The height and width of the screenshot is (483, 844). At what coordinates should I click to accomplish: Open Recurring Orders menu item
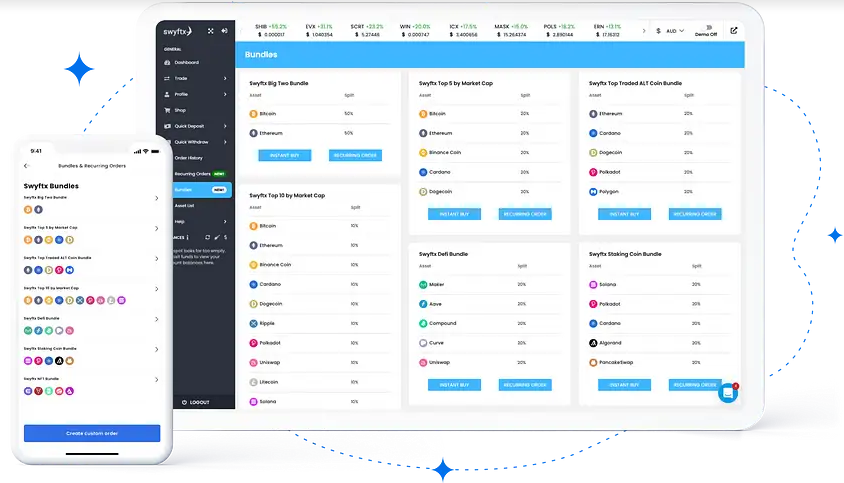pos(195,174)
